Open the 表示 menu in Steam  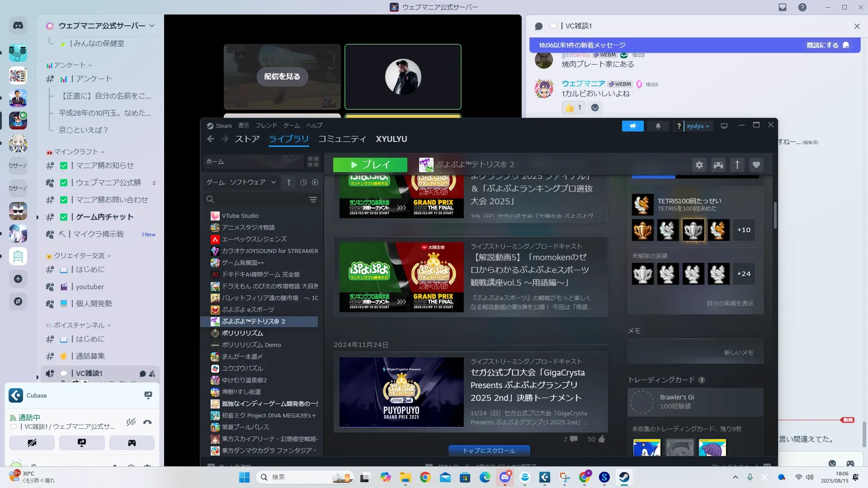click(x=244, y=126)
